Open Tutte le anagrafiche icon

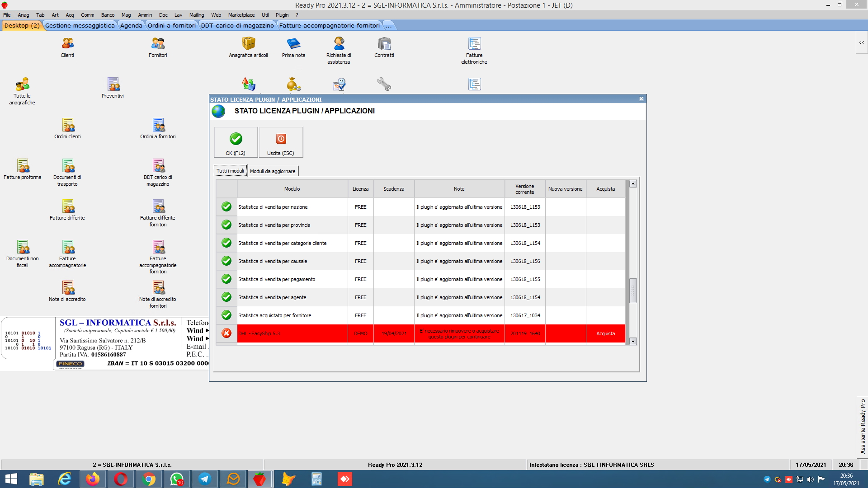(22, 91)
